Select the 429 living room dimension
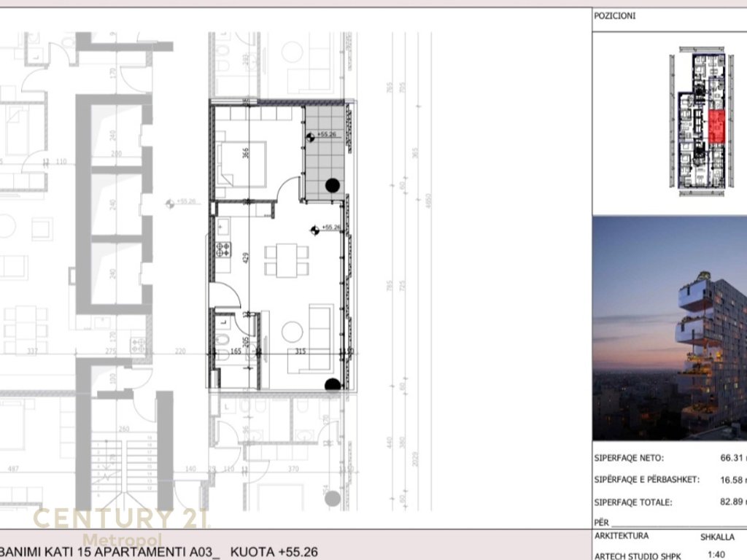 pyautogui.click(x=245, y=259)
